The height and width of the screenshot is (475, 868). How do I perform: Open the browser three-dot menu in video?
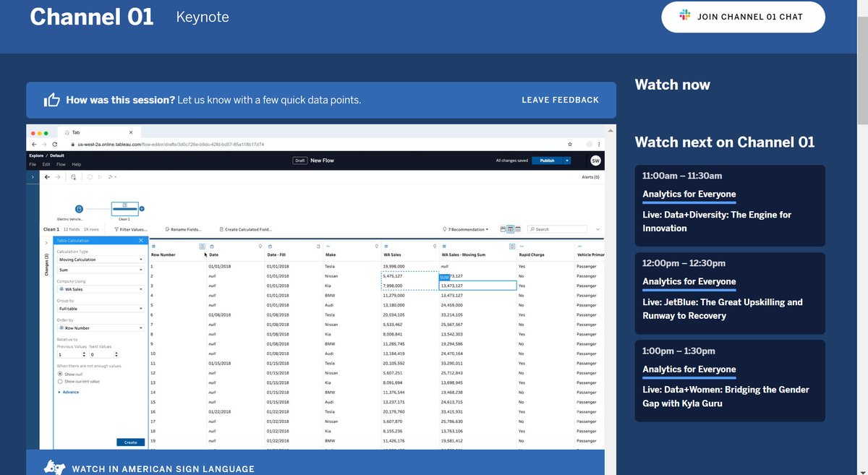600,145
